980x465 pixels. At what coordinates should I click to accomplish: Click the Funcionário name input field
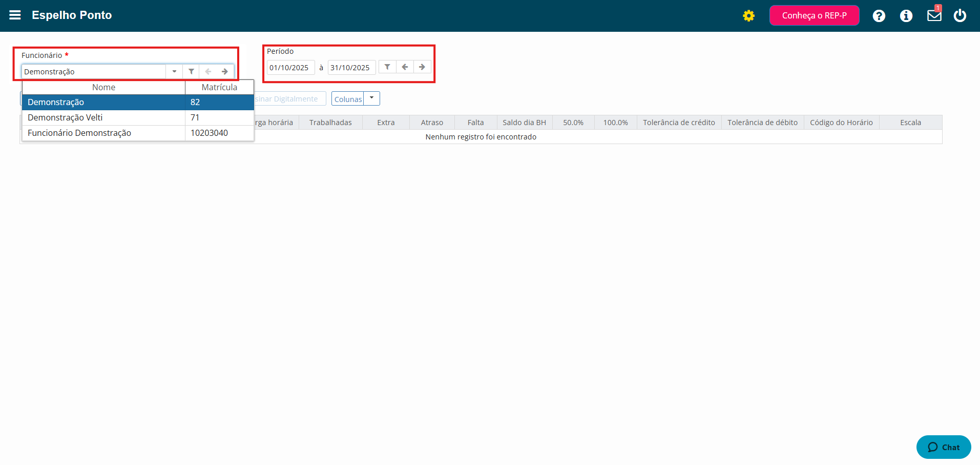tap(94, 72)
